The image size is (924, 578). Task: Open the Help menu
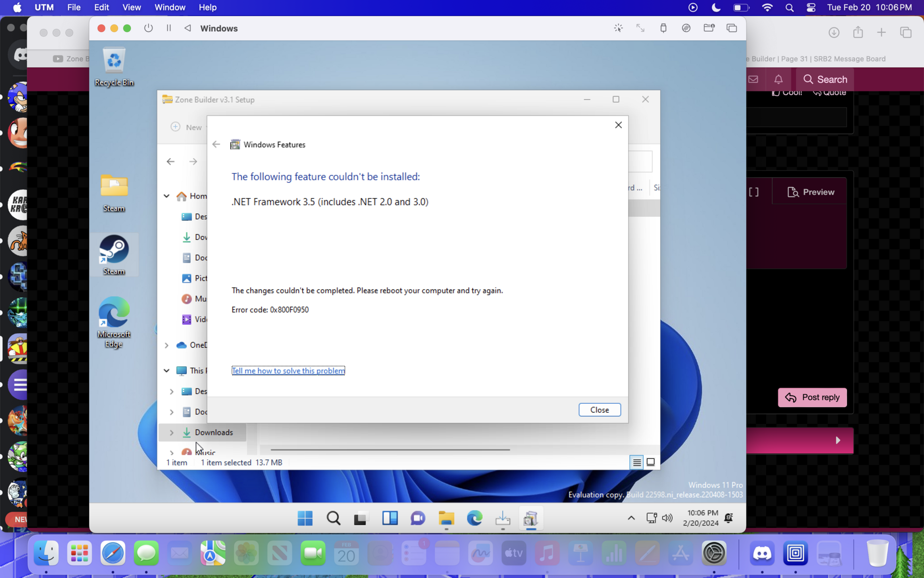[208, 7]
